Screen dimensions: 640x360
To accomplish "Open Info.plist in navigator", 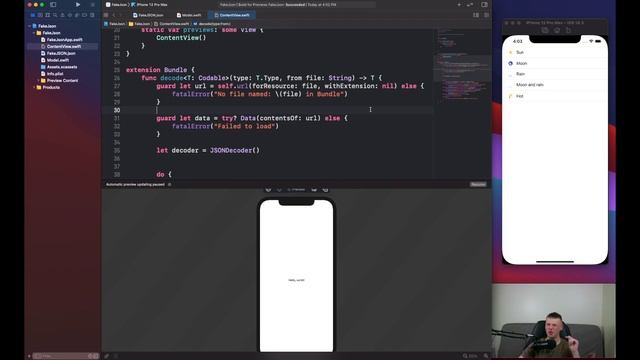I will (x=52, y=74).
